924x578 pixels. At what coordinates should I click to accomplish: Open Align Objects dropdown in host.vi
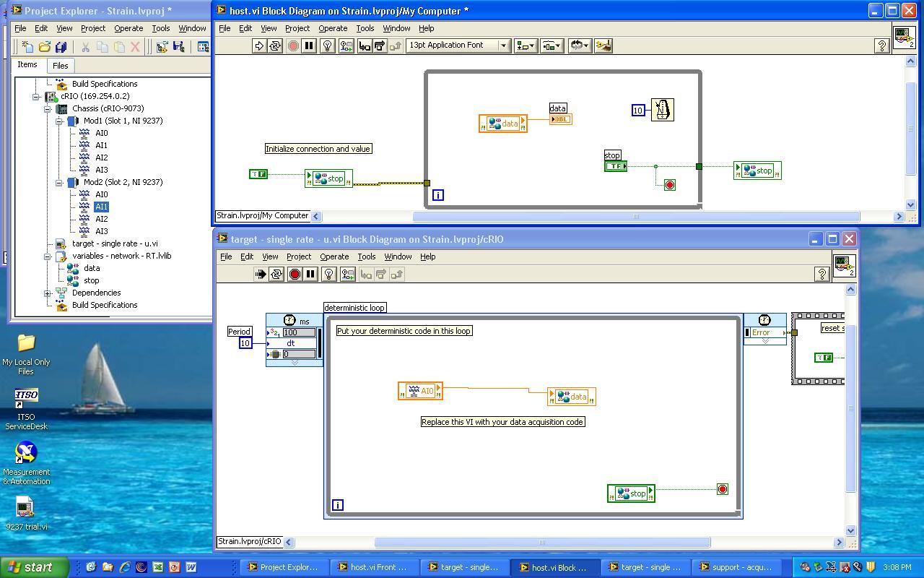tap(525, 46)
